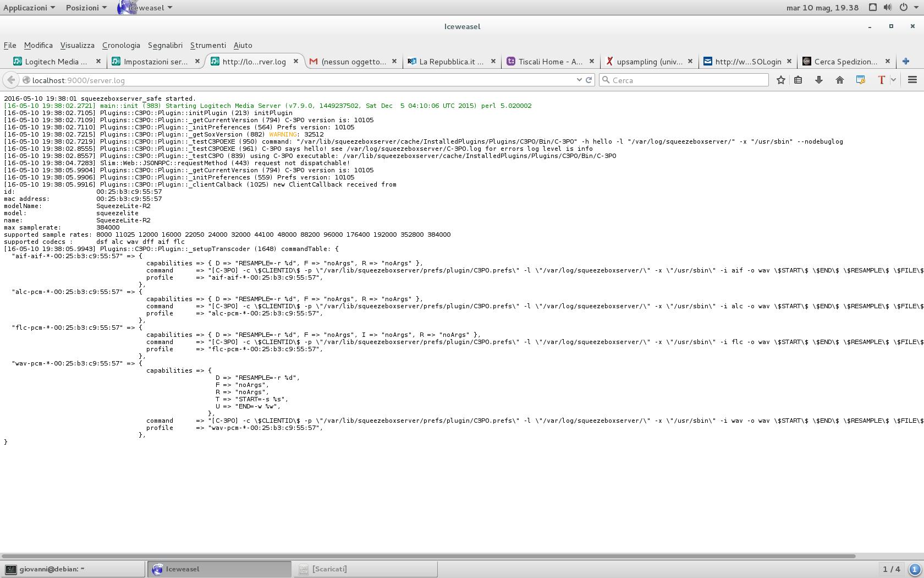This screenshot has width=924, height=578.
Task: Click the window icon in the top panel
Action: click(873, 8)
